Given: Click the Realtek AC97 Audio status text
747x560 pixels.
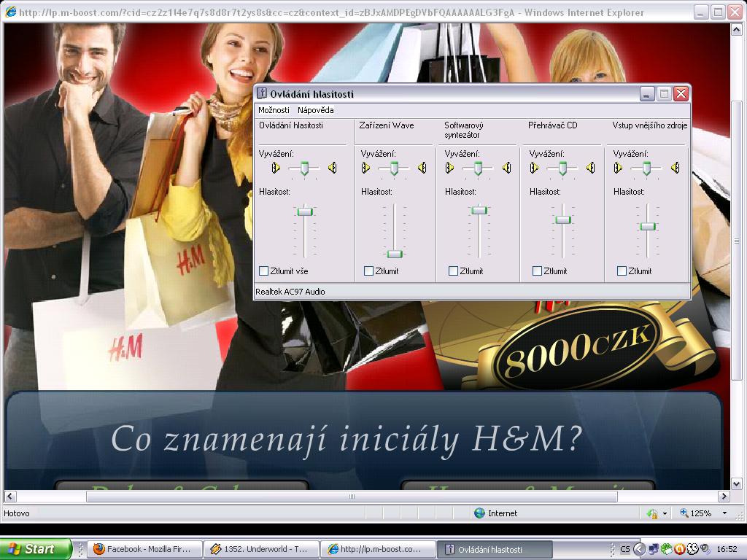Looking at the screenshot, I should [x=290, y=292].
